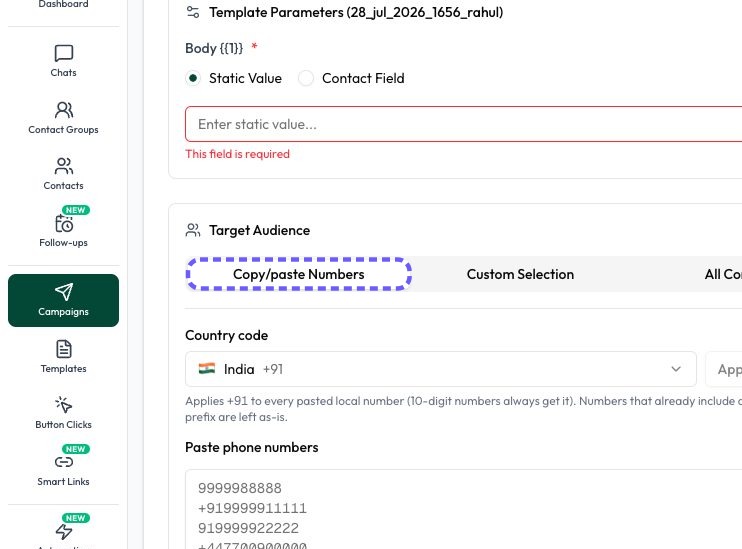Click the Target Audience people icon
The image size is (742, 549).
pos(193,230)
